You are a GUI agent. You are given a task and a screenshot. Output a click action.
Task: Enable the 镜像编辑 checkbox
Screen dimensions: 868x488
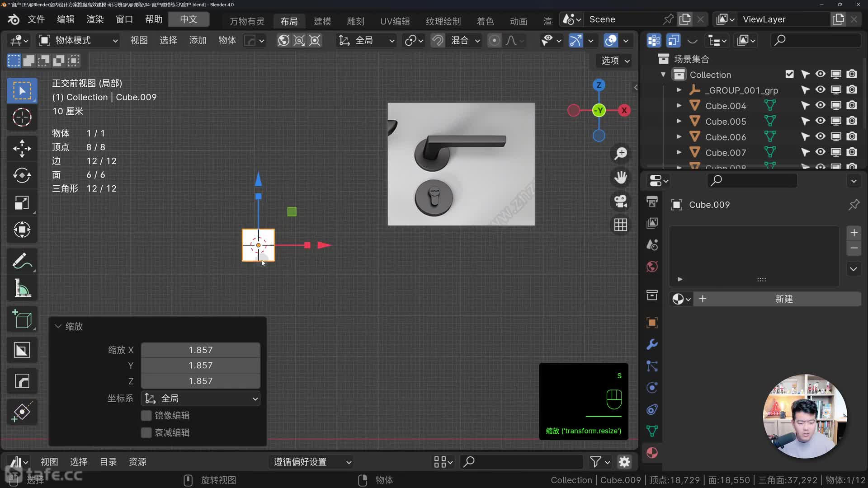(146, 415)
